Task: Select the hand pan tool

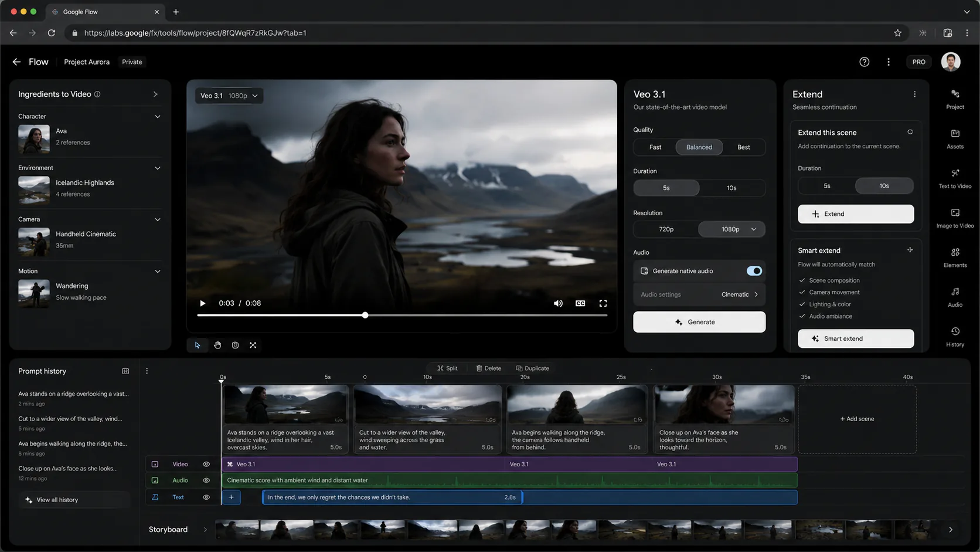Action: pos(217,346)
